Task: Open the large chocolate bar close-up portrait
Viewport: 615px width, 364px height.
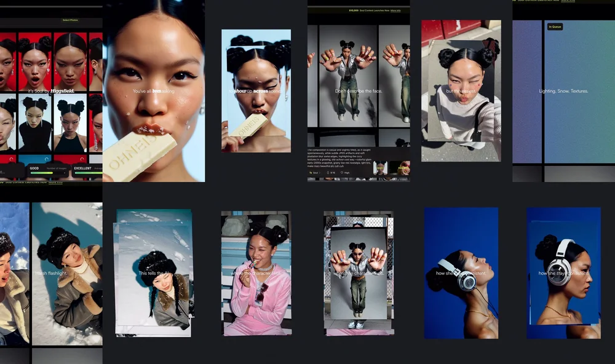Action: pyautogui.click(x=154, y=91)
